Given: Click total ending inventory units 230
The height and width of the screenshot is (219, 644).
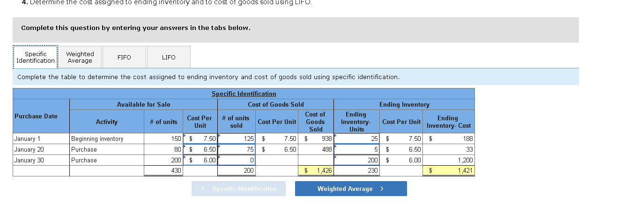Looking at the screenshot, I should [x=356, y=171].
